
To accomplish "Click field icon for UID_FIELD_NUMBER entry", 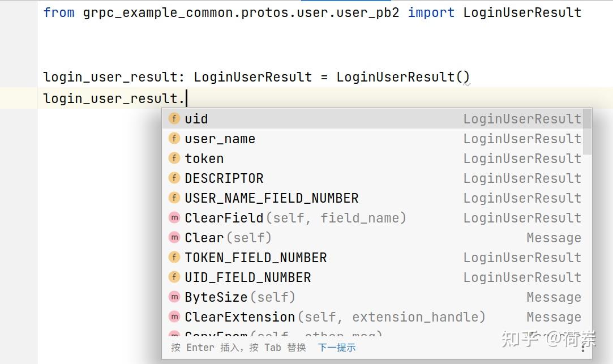I will 174,277.
